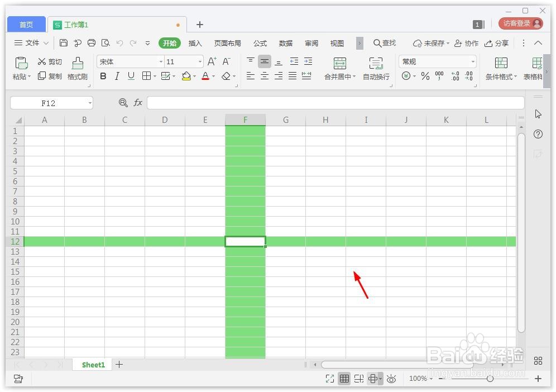This screenshot has height=392, width=556.
Task: Click the Insert Function fx icon
Action: tap(137, 103)
